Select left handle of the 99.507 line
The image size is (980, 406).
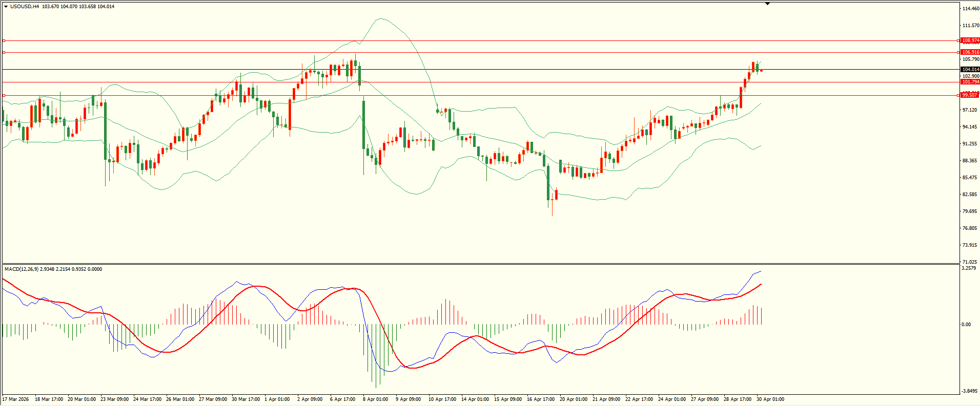point(4,95)
